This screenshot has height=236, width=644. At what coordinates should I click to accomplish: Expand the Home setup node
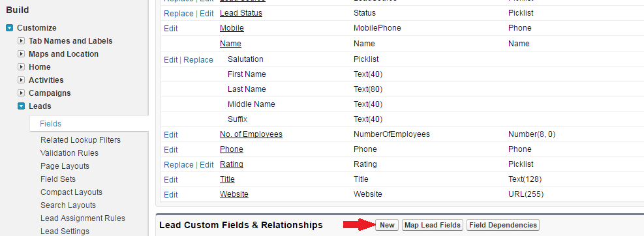[22, 67]
